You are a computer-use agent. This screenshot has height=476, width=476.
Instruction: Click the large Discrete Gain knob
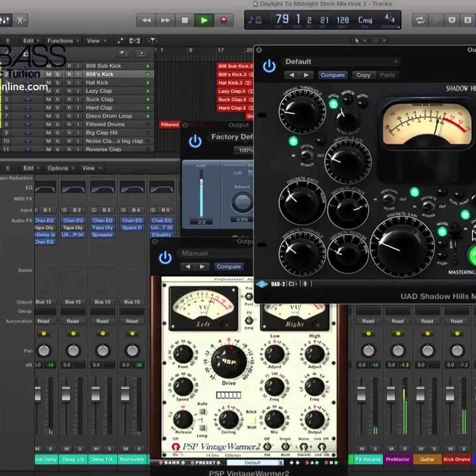coord(402,247)
